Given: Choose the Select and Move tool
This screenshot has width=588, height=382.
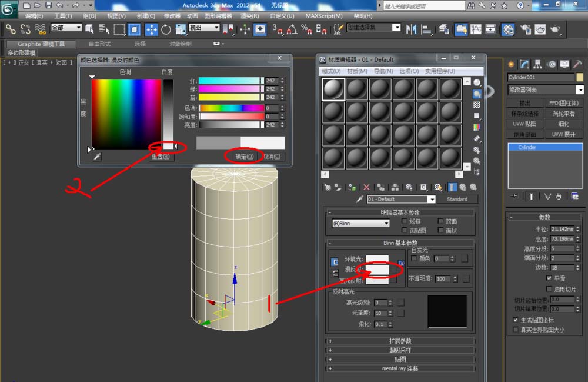Looking at the screenshot, I should pos(151,29).
